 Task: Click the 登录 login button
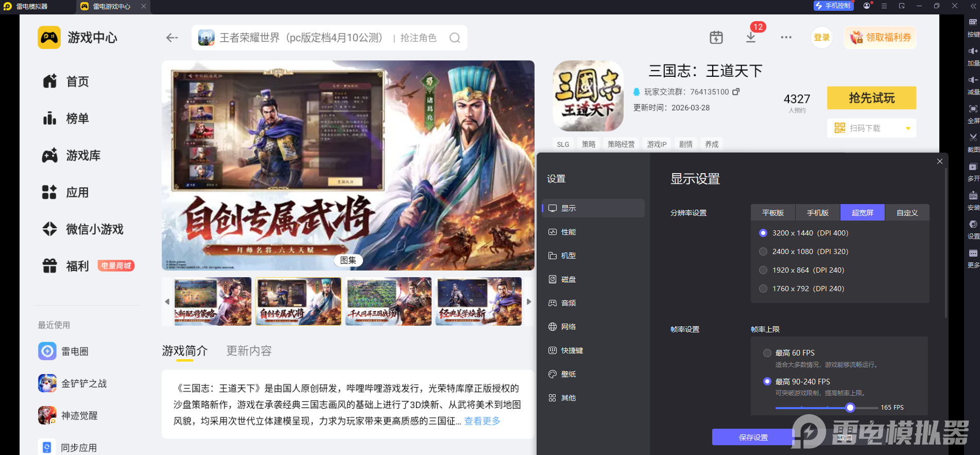click(822, 38)
